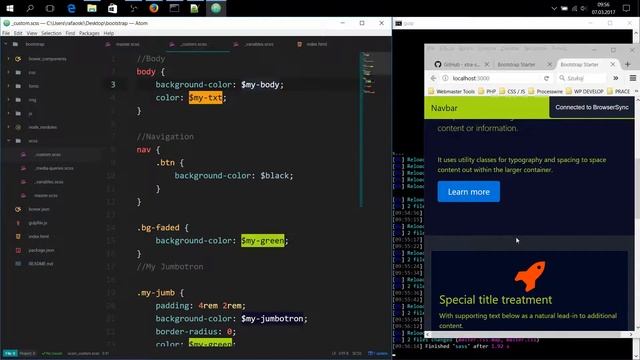640x360 pixels.
Task: Reload the page in Firefox
Action: point(547,78)
